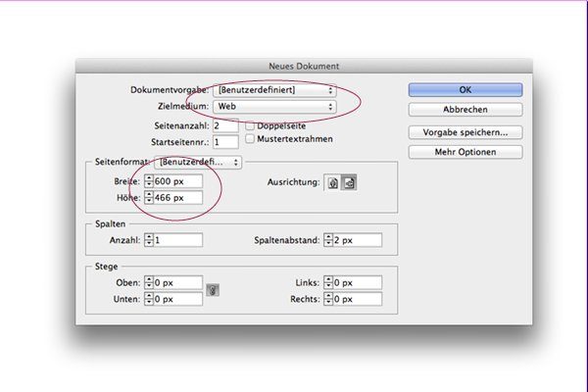
Task: Click the Spalten Anzahl stepper
Action: [x=149, y=240]
